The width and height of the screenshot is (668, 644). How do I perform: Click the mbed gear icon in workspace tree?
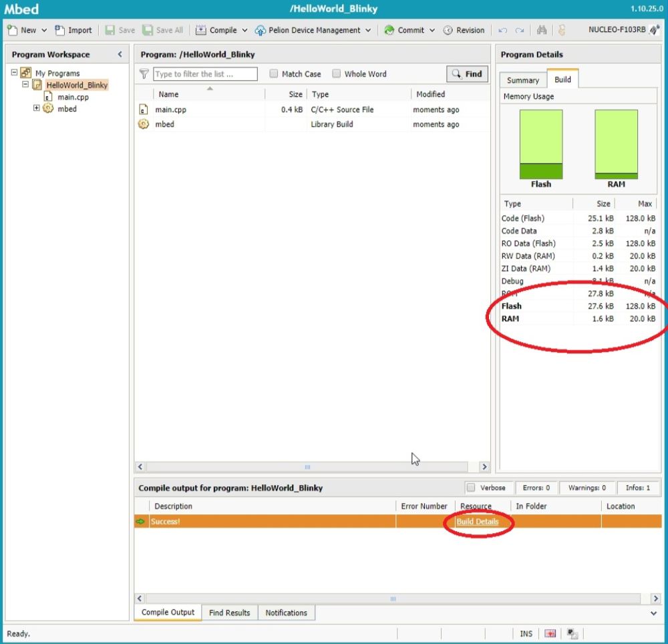[48, 108]
